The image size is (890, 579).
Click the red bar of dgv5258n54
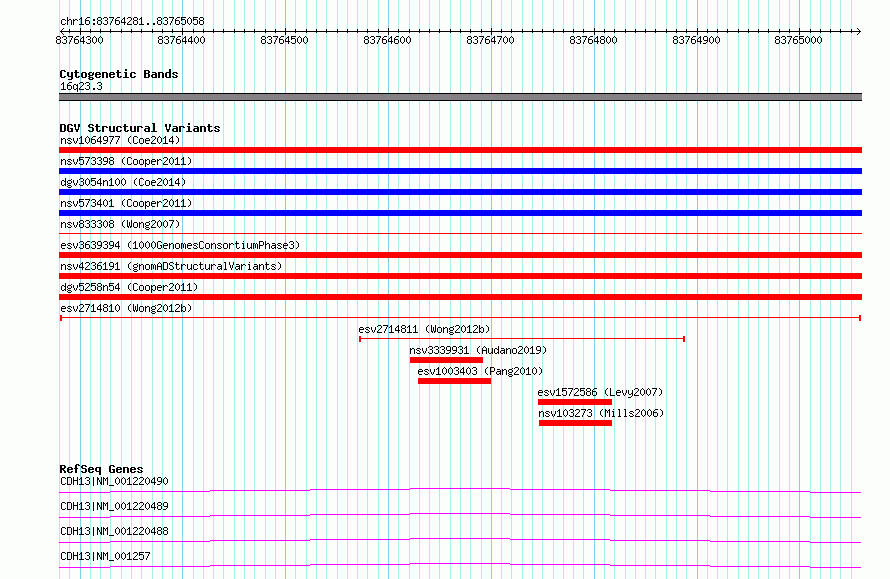point(460,297)
